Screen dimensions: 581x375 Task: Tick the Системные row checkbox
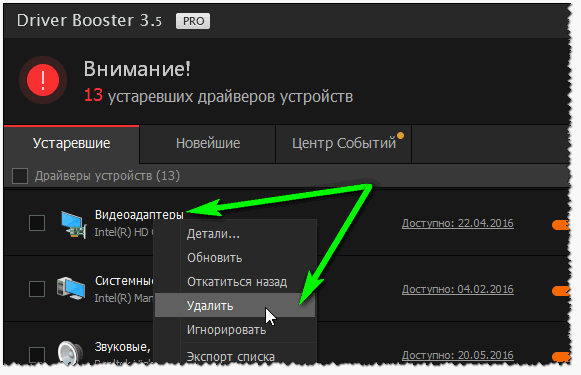point(37,289)
